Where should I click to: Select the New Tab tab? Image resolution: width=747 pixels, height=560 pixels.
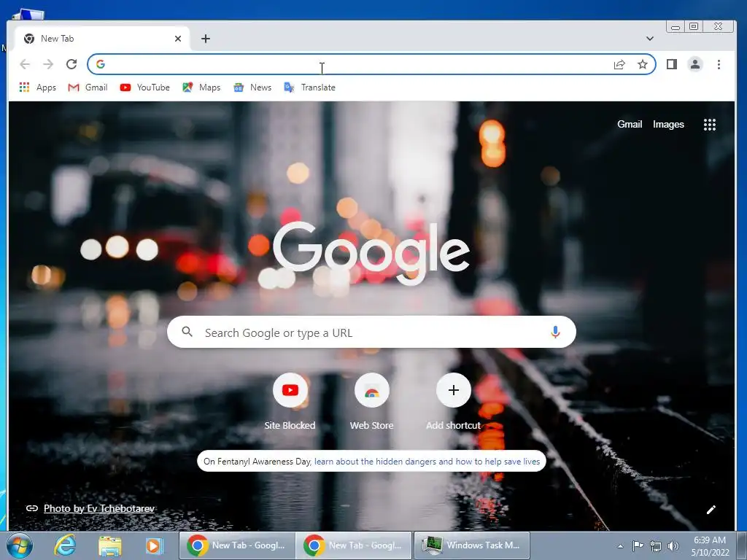click(102, 39)
